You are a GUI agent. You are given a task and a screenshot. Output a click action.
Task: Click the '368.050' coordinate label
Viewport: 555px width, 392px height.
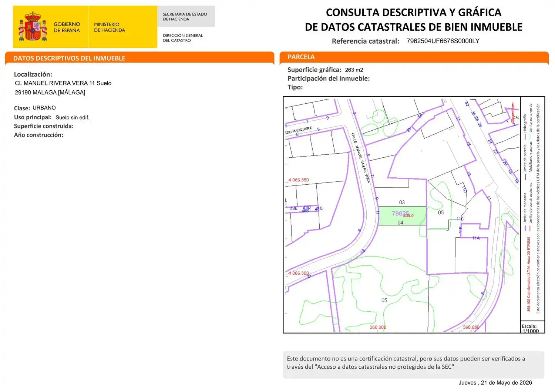click(x=471, y=328)
